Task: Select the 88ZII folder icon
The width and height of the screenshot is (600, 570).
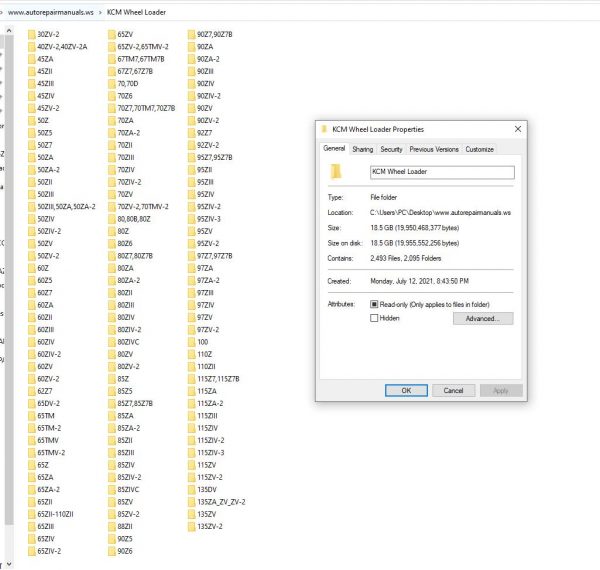Action: (x=112, y=527)
